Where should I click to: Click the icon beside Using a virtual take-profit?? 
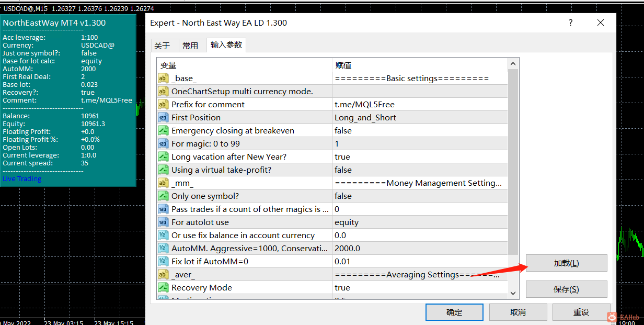tap(163, 170)
